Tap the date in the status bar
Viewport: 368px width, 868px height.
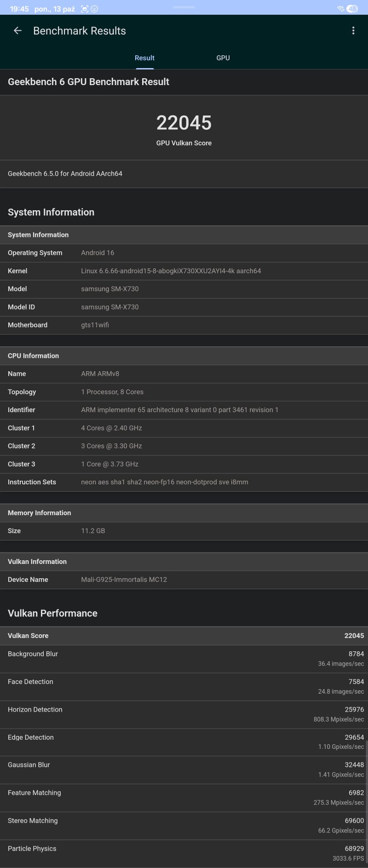pos(54,9)
